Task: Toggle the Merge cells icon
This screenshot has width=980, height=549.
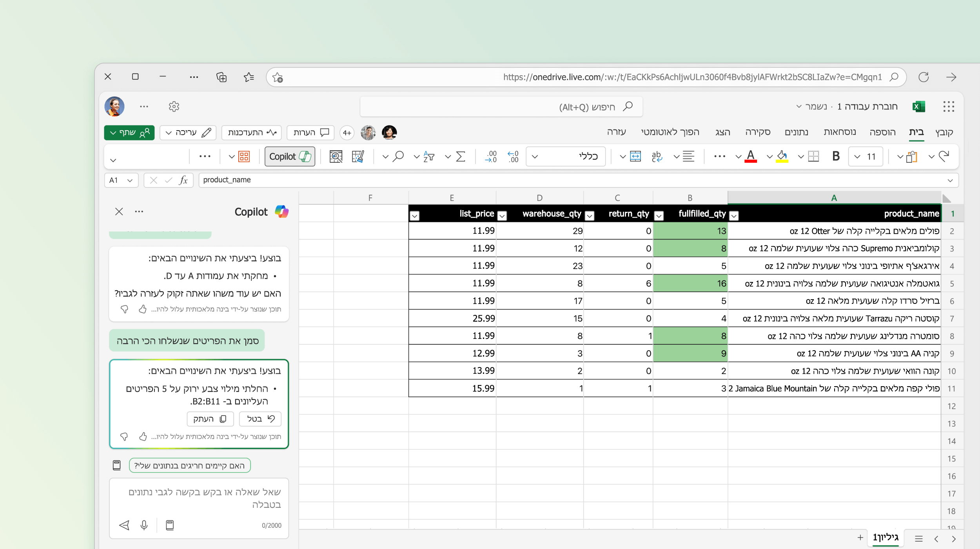Action: [x=635, y=156]
